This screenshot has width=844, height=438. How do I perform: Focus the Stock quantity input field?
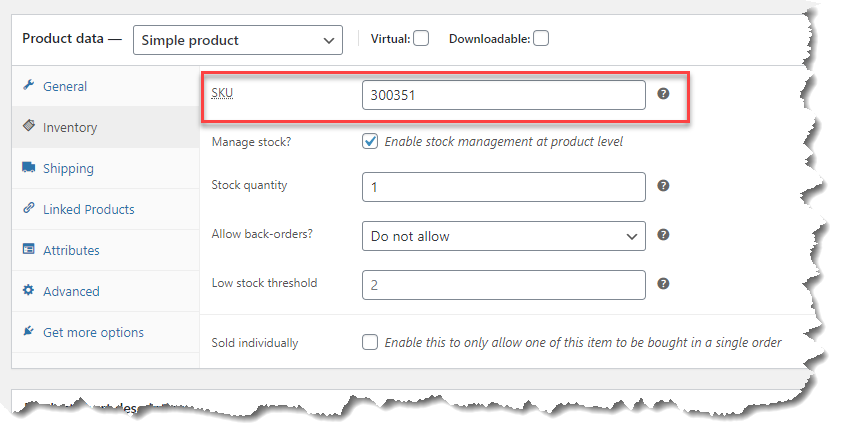pyautogui.click(x=503, y=187)
